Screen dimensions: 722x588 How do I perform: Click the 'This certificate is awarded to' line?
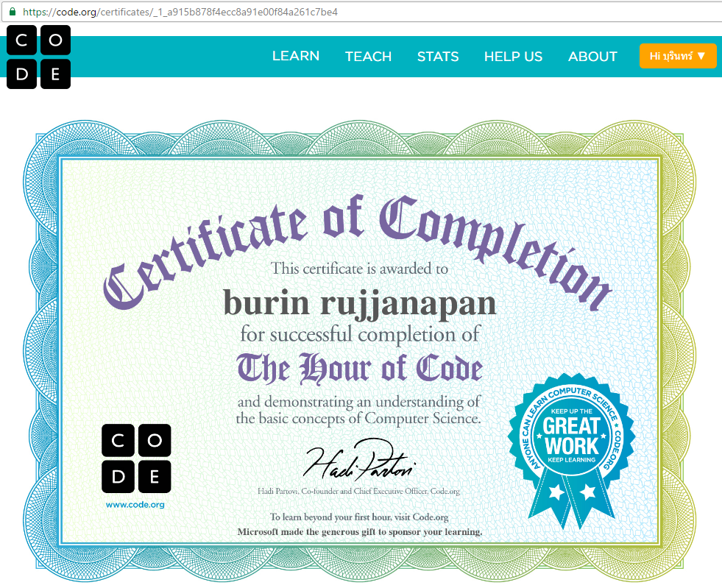tap(359, 269)
